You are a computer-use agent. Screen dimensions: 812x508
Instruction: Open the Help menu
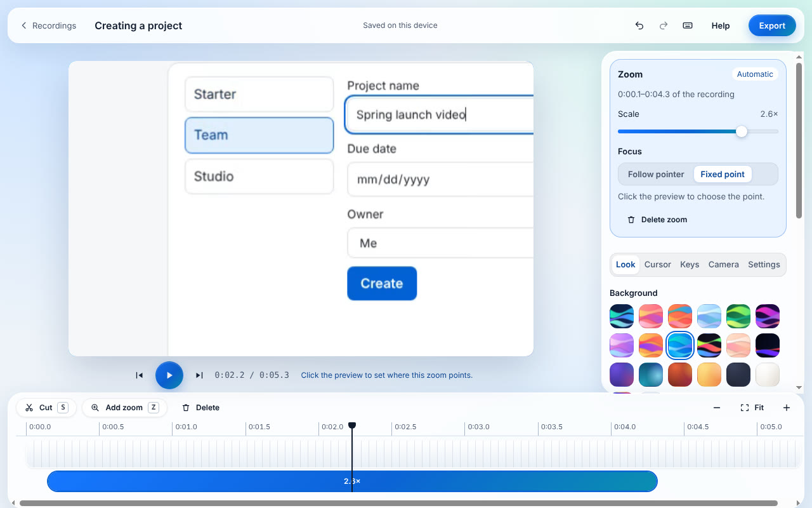click(721, 25)
